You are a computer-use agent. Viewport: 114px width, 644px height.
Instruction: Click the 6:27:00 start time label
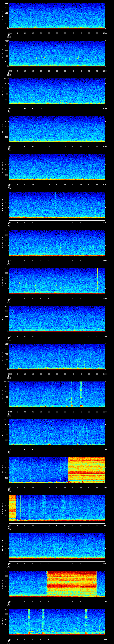pos(9,525)
